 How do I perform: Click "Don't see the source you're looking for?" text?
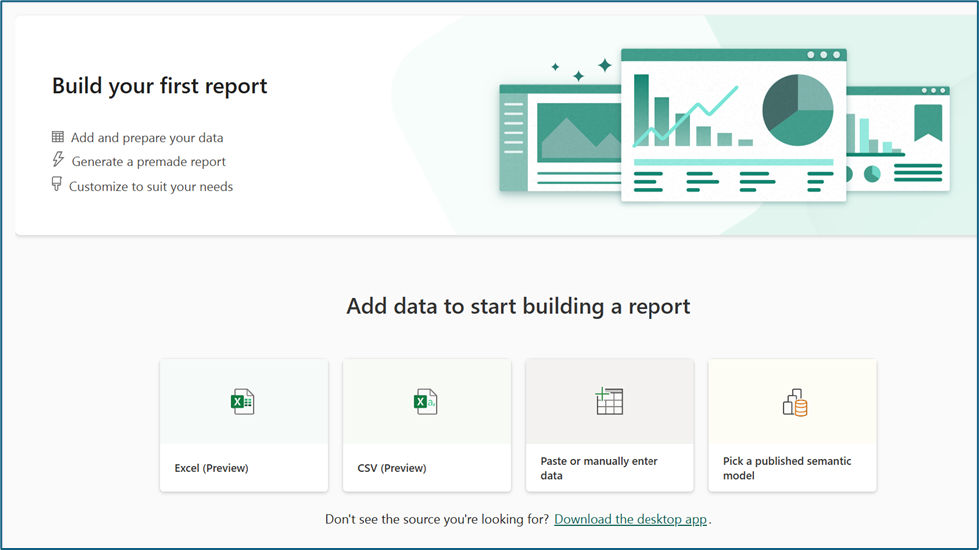pos(437,519)
